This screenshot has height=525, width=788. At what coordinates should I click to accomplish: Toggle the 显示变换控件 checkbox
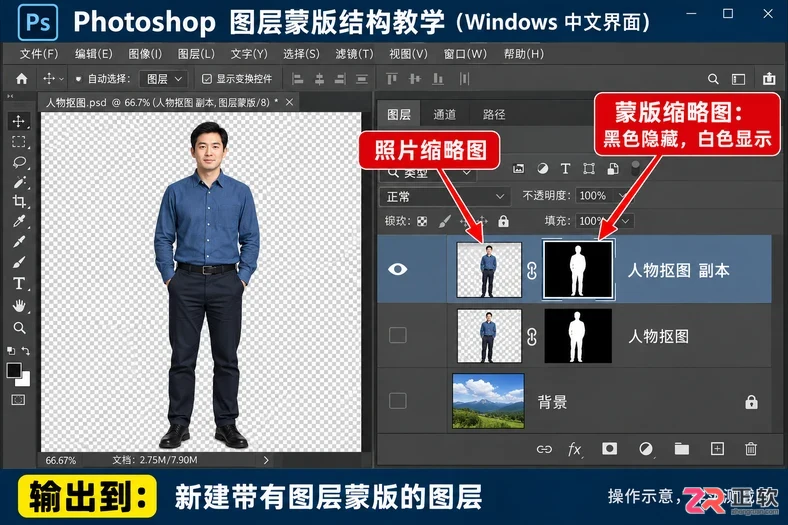(x=207, y=79)
